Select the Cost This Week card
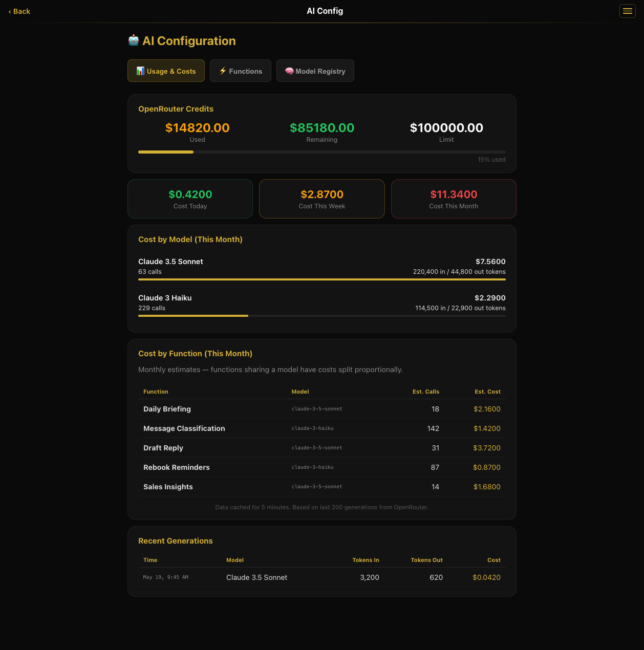 click(322, 199)
